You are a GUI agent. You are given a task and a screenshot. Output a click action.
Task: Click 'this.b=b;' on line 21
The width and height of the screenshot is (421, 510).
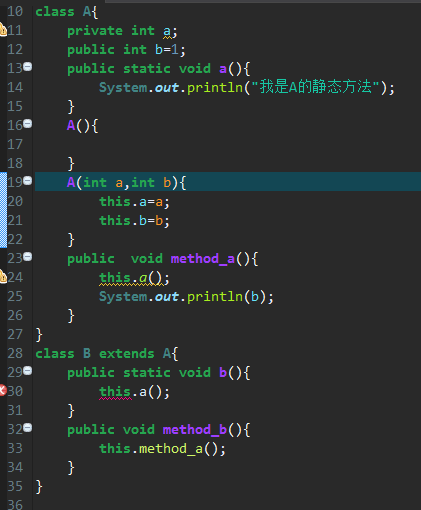click(134, 221)
